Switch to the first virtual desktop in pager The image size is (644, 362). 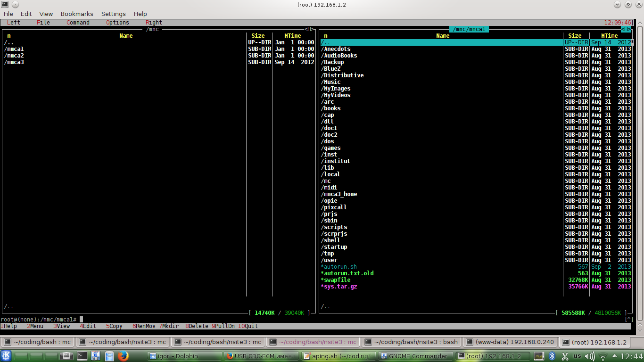[21, 356]
